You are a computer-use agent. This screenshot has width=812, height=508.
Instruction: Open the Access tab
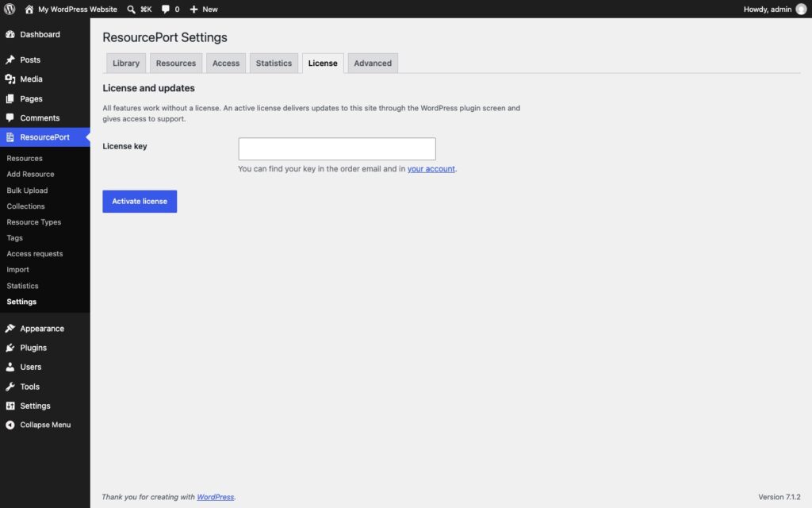click(x=226, y=63)
